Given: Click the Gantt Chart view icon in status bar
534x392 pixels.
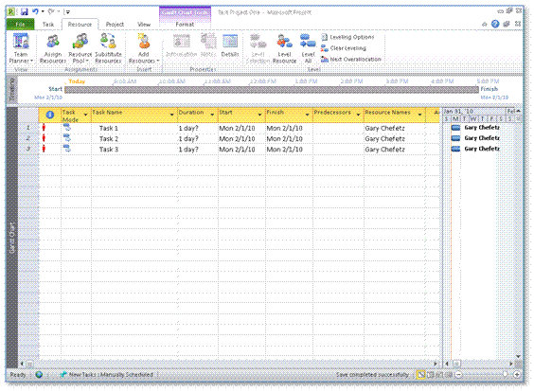Looking at the screenshot, I should pyautogui.click(x=421, y=375).
